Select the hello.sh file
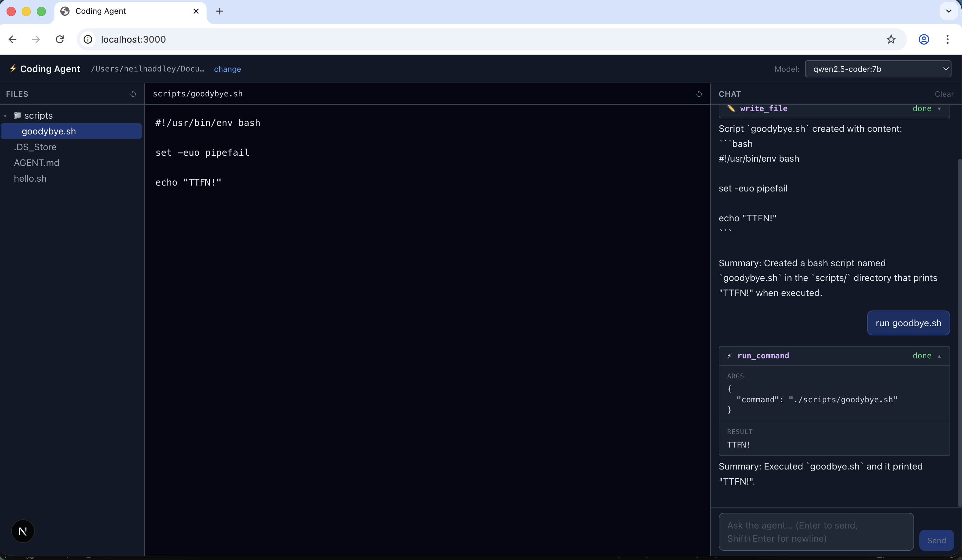Viewport: 962px width, 560px height. click(30, 178)
